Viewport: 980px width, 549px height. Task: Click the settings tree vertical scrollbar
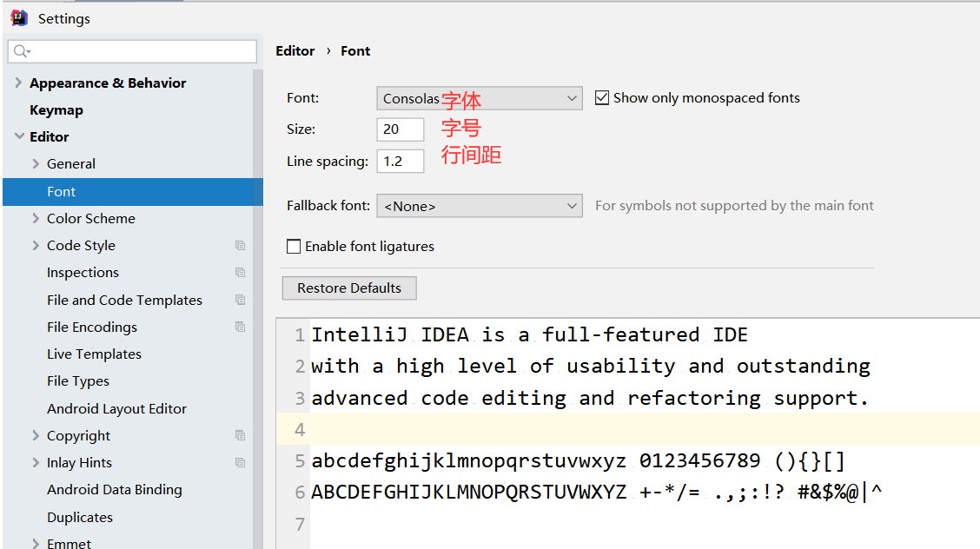tap(258, 309)
